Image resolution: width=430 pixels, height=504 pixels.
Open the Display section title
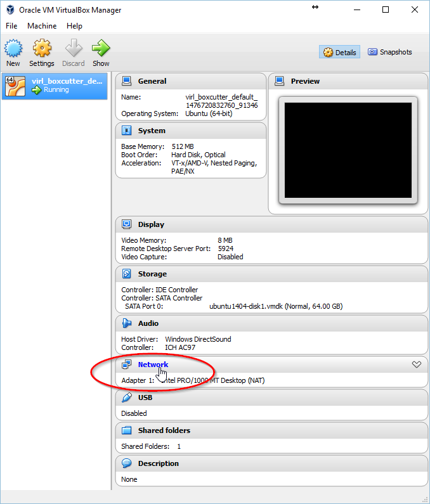pos(151,224)
